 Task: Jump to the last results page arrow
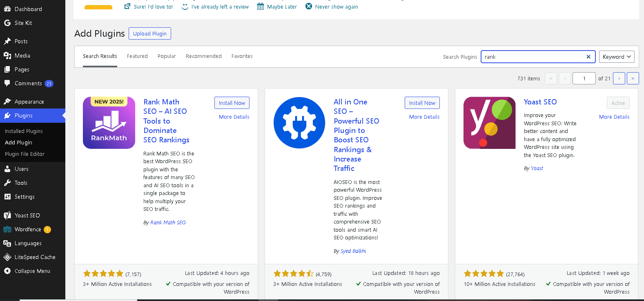[x=633, y=78]
